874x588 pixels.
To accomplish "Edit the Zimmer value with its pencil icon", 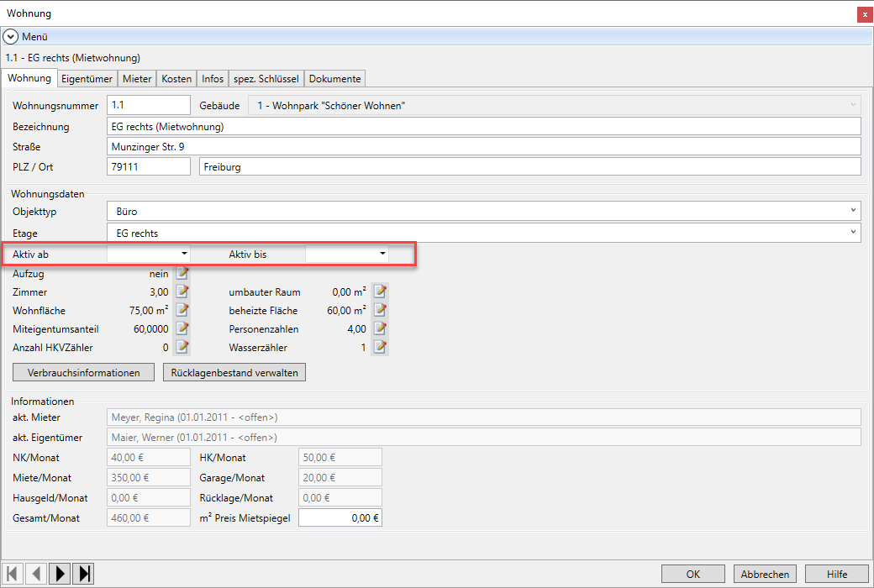I will click(x=182, y=292).
